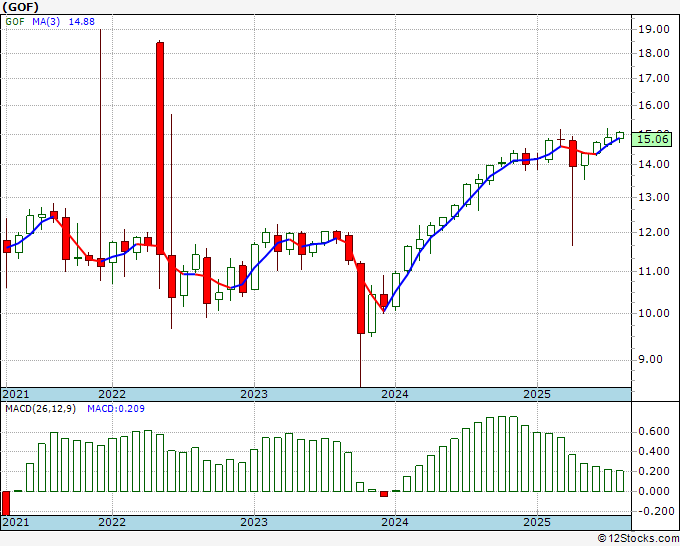Click the 16.00 price axis label
Image resolution: width=680 pixels, height=546 pixels.
pos(654,105)
